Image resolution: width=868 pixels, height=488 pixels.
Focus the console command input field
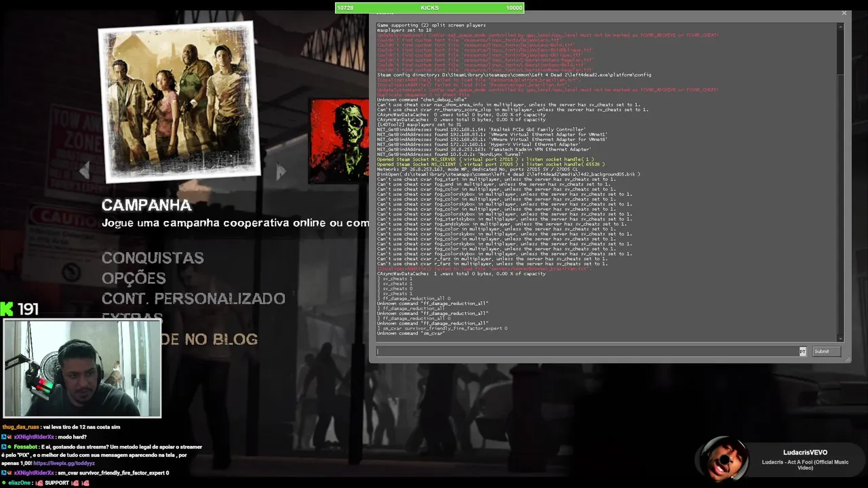587,351
